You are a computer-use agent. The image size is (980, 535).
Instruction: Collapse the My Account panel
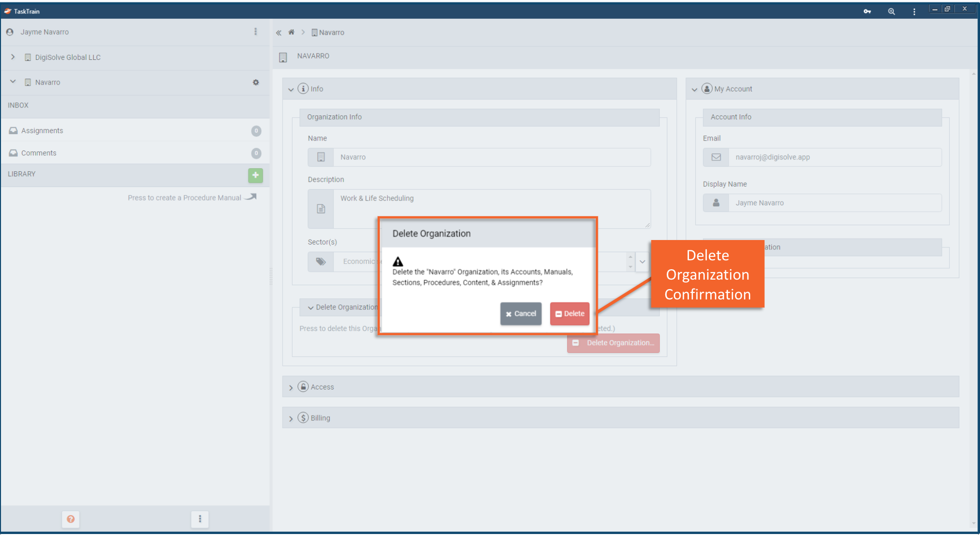point(694,89)
